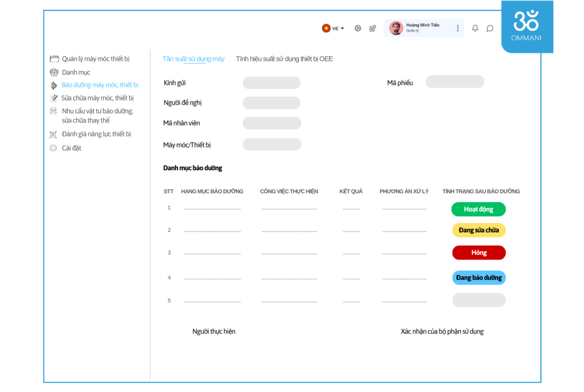Open the apps grid icon in header

(373, 28)
